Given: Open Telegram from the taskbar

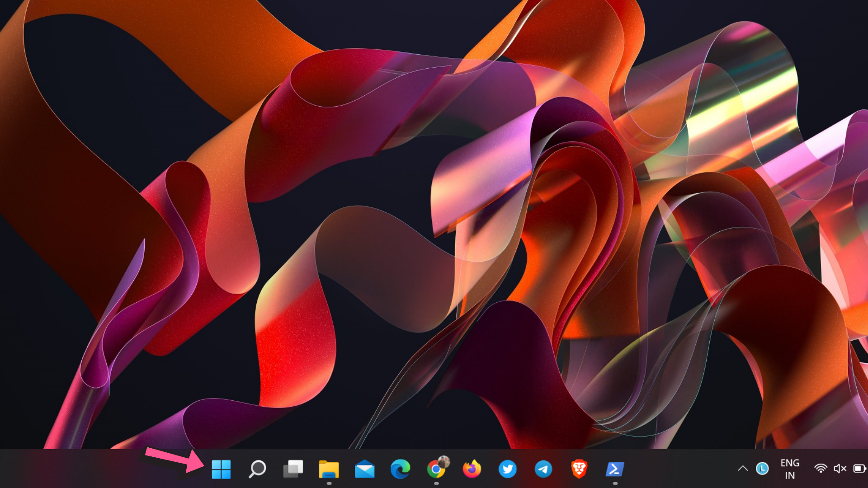Looking at the screenshot, I should (543, 469).
